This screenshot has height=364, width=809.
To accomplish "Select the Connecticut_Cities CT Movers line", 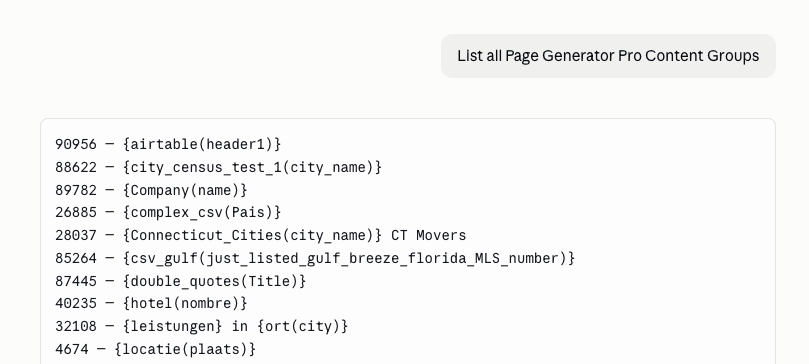I will 261,236.
